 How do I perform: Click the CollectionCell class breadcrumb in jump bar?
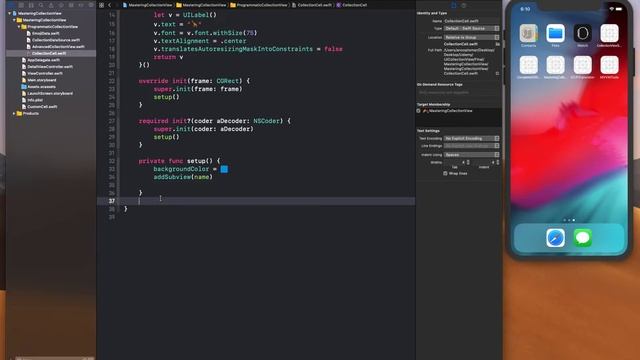351,5
